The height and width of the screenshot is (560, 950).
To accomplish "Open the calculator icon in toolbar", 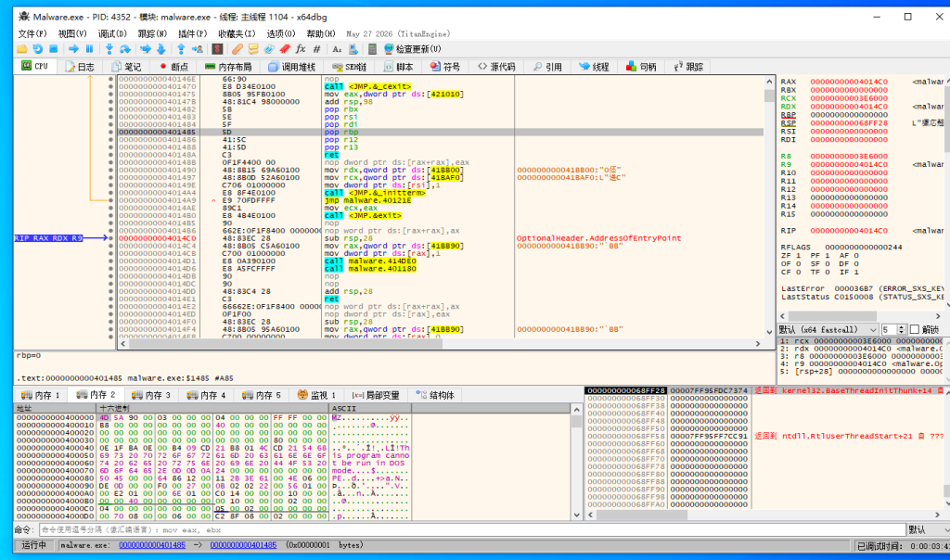I will (372, 49).
